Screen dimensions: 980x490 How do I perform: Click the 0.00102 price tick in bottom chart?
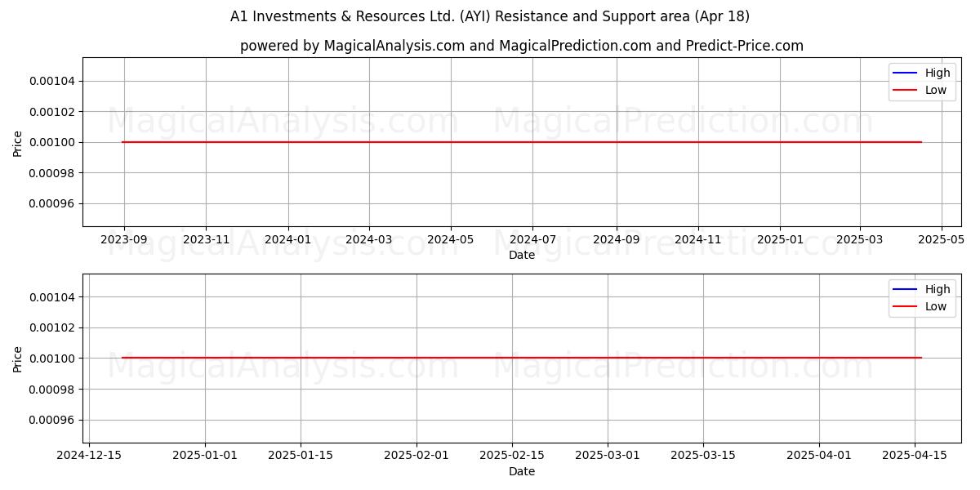pos(52,327)
